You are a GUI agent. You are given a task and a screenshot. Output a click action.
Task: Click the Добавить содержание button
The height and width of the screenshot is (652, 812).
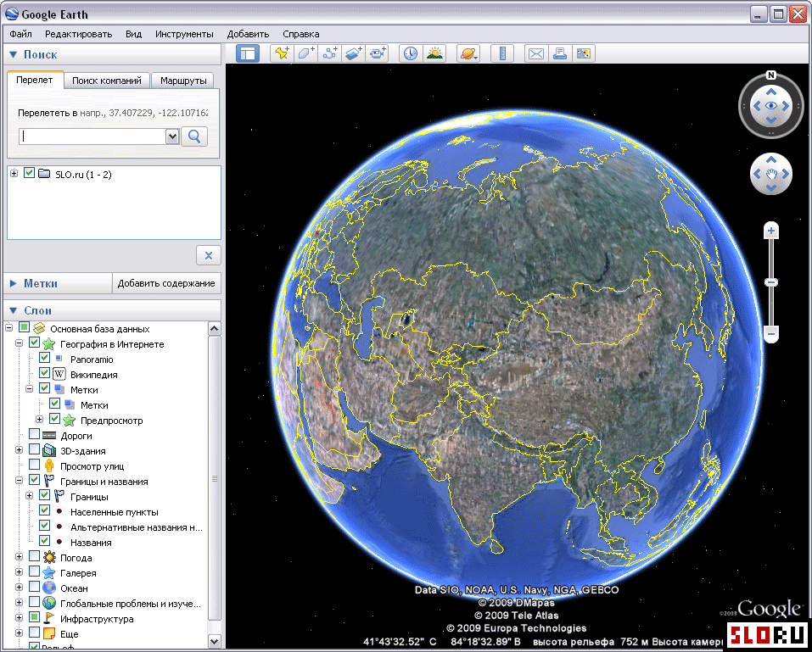pyautogui.click(x=166, y=283)
